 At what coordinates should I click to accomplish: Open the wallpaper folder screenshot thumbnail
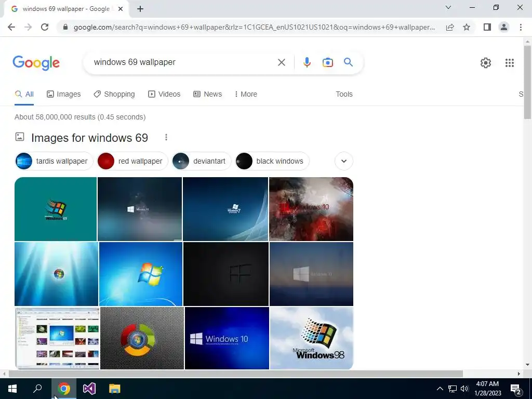click(57, 338)
